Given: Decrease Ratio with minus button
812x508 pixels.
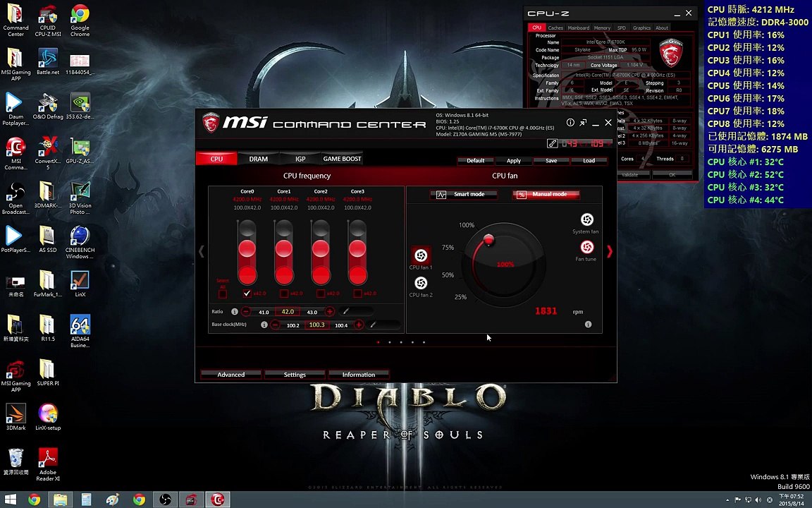Looking at the screenshot, I should [246, 312].
